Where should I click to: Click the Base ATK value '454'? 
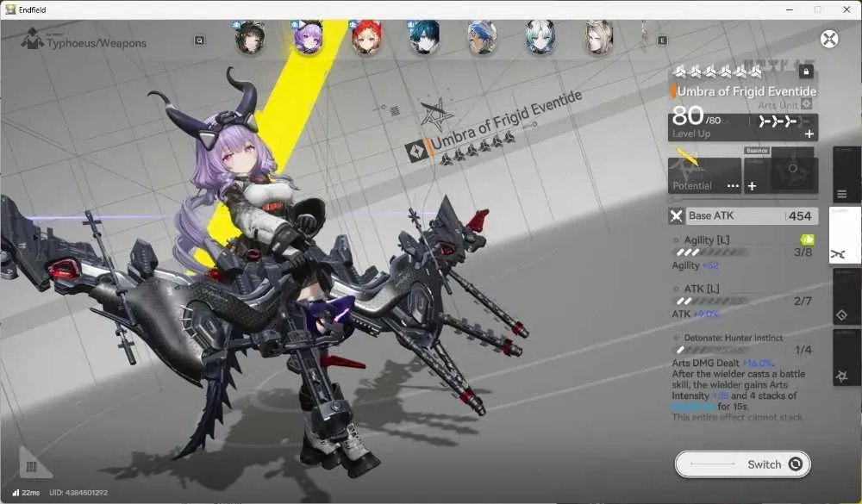coord(800,216)
